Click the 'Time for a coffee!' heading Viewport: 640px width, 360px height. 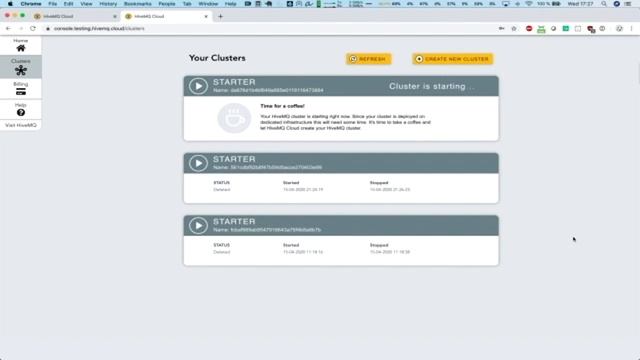[282, 106]
